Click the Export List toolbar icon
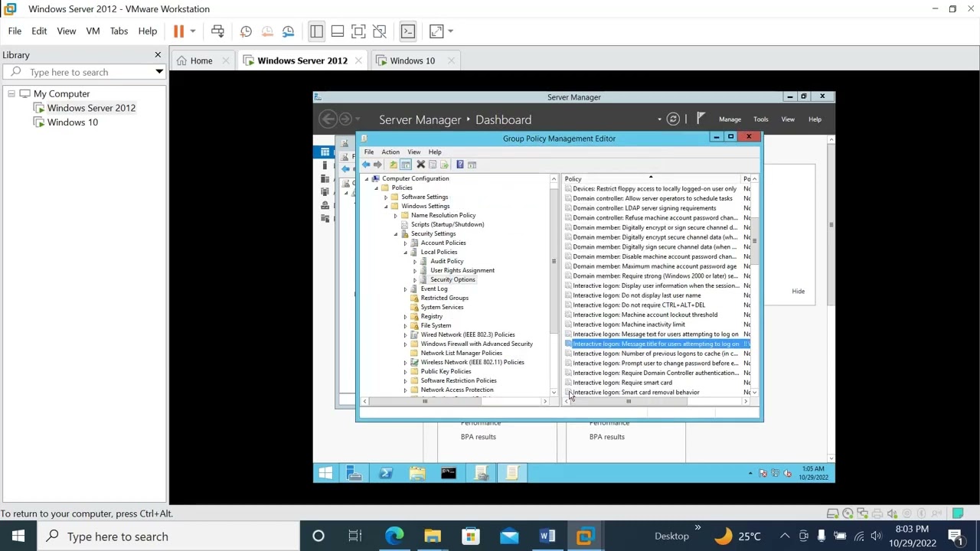980x551 pixels. [x=444, y=165]
